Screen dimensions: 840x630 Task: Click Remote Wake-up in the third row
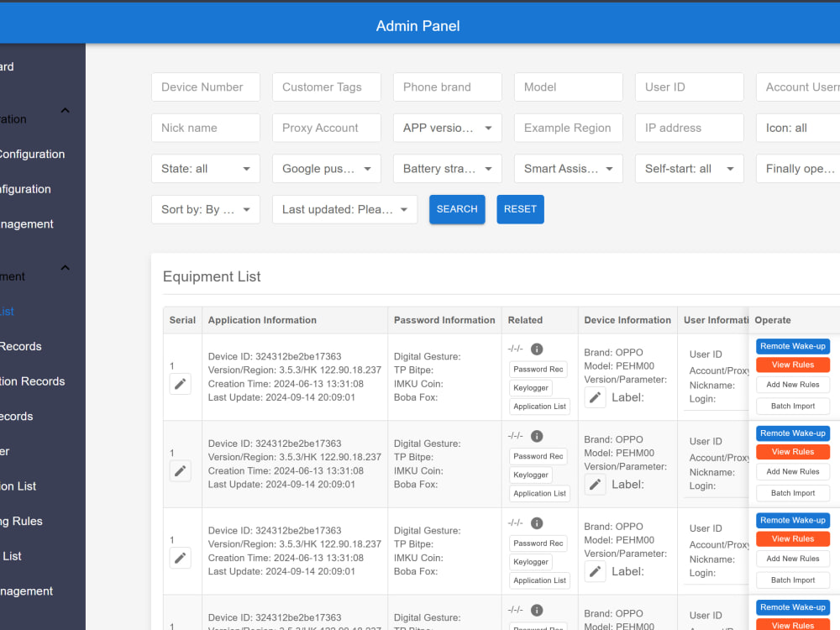(793, 520)
